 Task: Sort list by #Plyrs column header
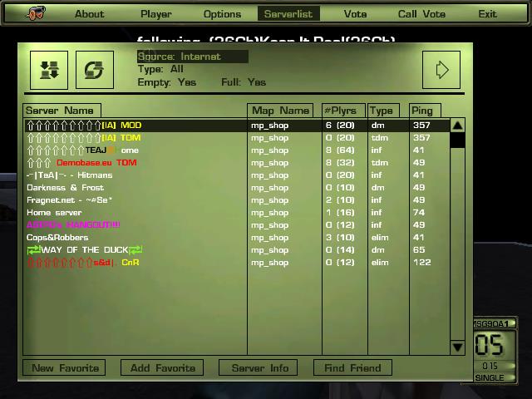pos(339,111)
